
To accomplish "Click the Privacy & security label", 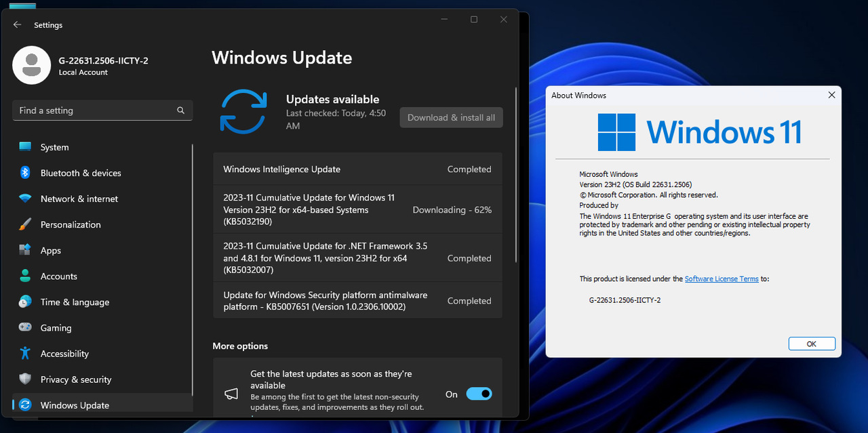I will (76, 379).
